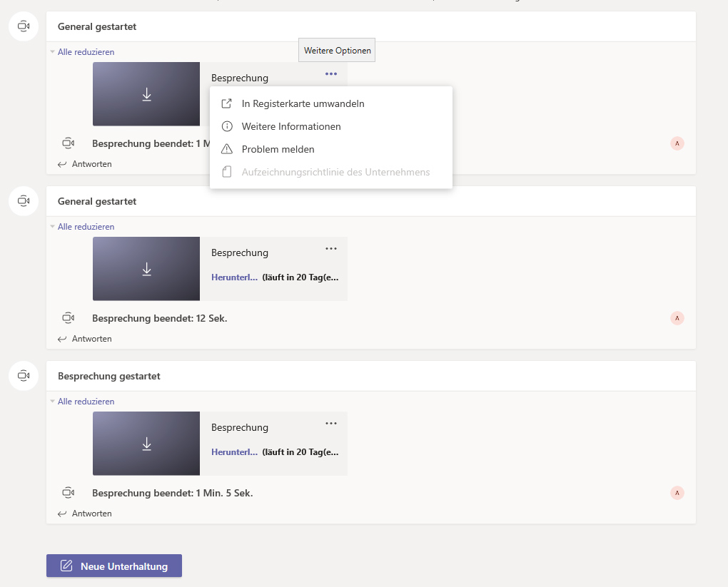Click 'Herunterl...' link in the 1 Min. 5 Sek. card
This screenshot has width=728, height=587.
click(235, 452)
